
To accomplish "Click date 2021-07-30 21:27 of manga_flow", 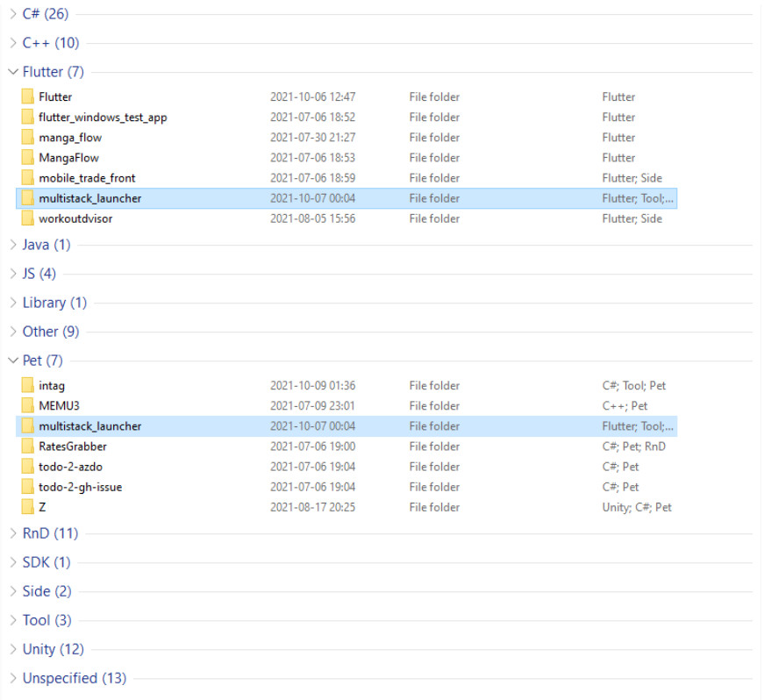I will click(313, 138).
